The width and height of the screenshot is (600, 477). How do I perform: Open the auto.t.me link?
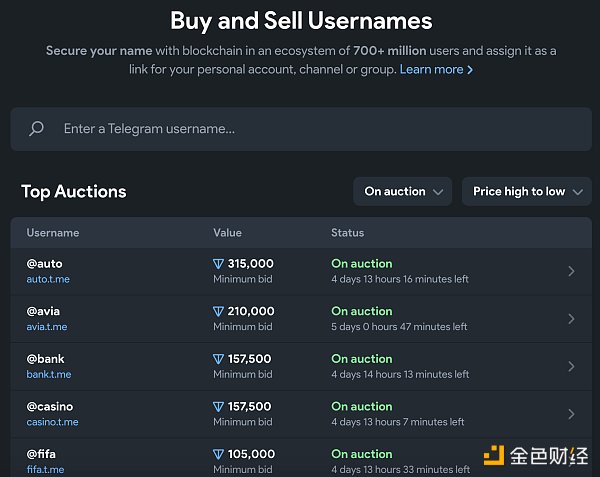tap(48, 280)
